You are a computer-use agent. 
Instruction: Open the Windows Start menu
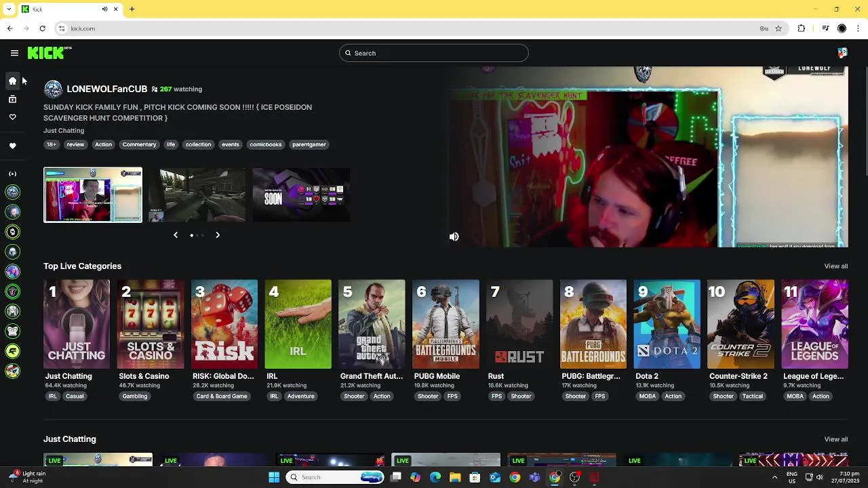[x=274, y=477]
